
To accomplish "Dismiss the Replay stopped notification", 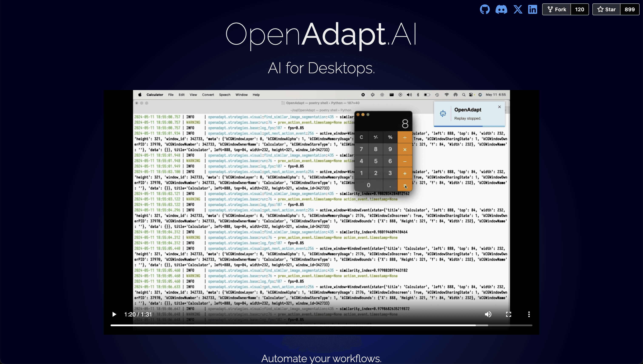I will [499, 107].
